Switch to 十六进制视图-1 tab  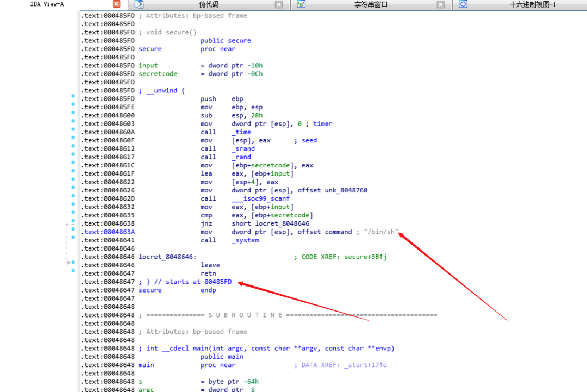tap(533, 5)
